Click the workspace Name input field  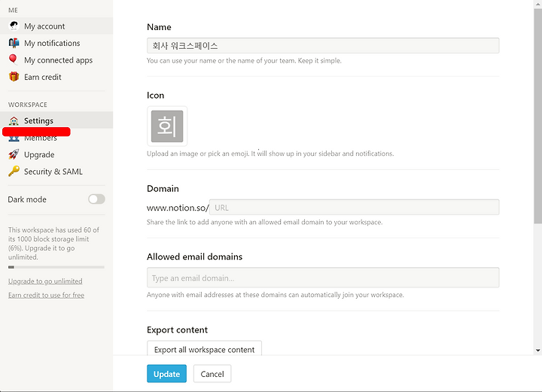(323, 46)
